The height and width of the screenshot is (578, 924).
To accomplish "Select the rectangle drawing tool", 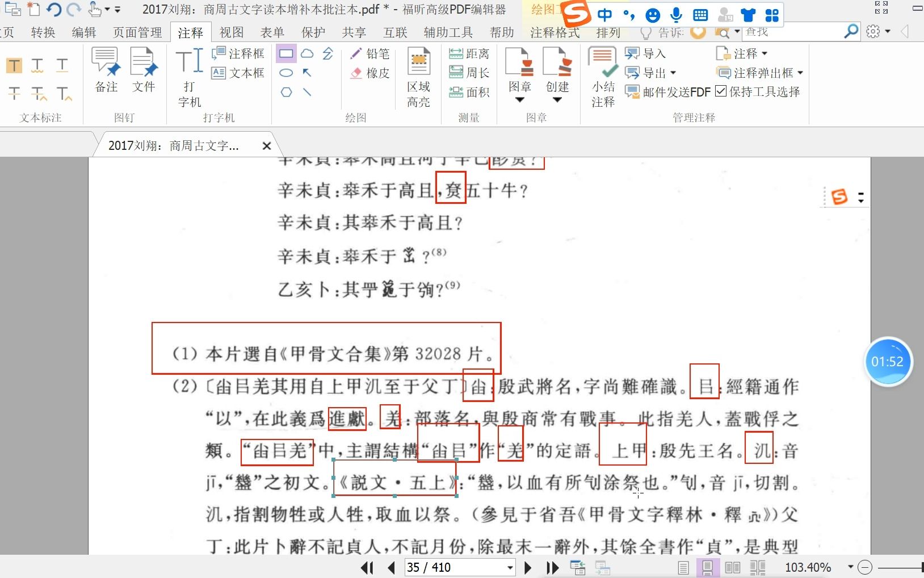I will (x=287, y=54).
